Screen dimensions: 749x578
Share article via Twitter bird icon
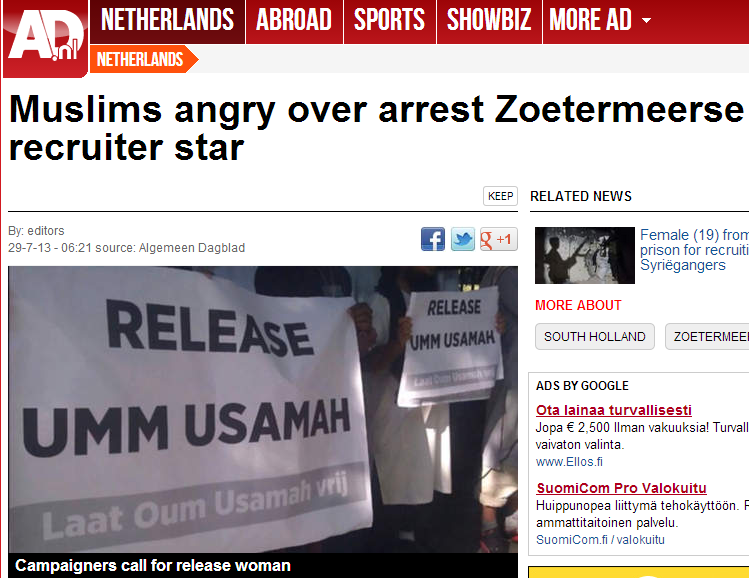click(463, 239)
